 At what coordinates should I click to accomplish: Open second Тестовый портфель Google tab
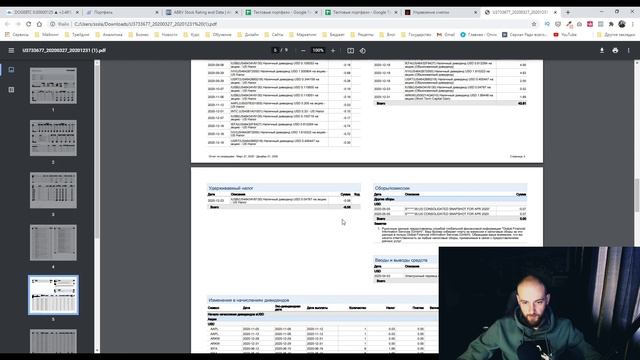pyautogui.click(x=360, y=12)
